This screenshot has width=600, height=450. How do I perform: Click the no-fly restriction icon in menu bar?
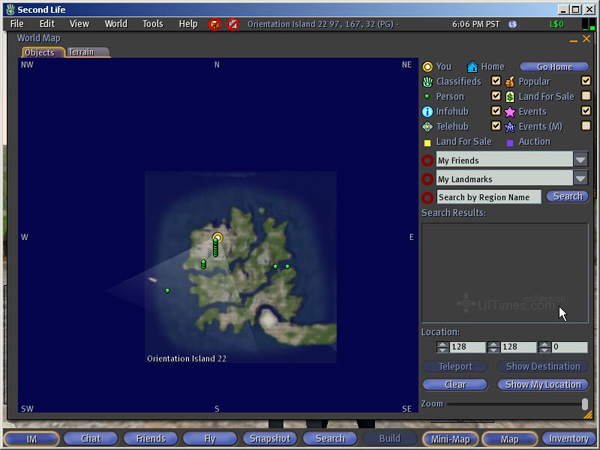pyautogui.click(x=215, y=24)
